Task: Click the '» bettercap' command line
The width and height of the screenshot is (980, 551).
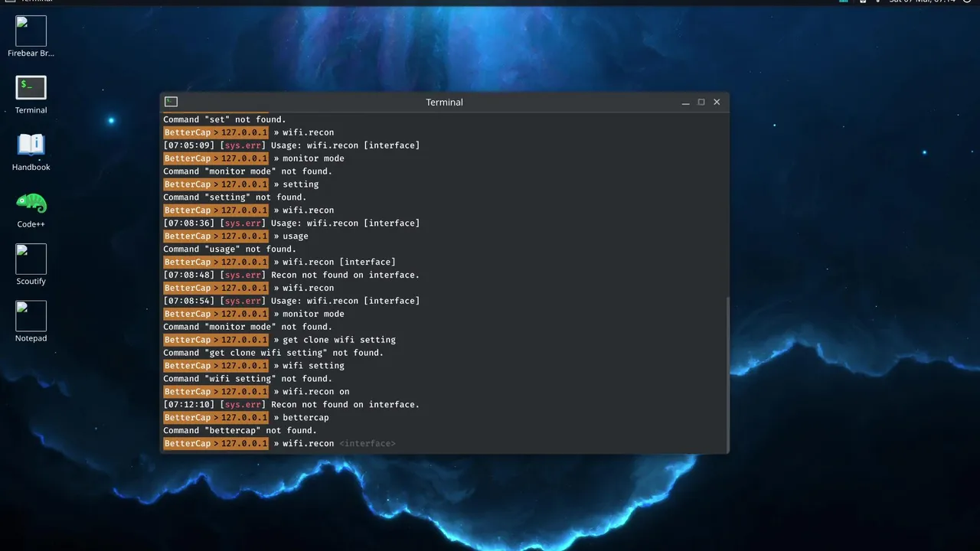Action: (247, 419)
